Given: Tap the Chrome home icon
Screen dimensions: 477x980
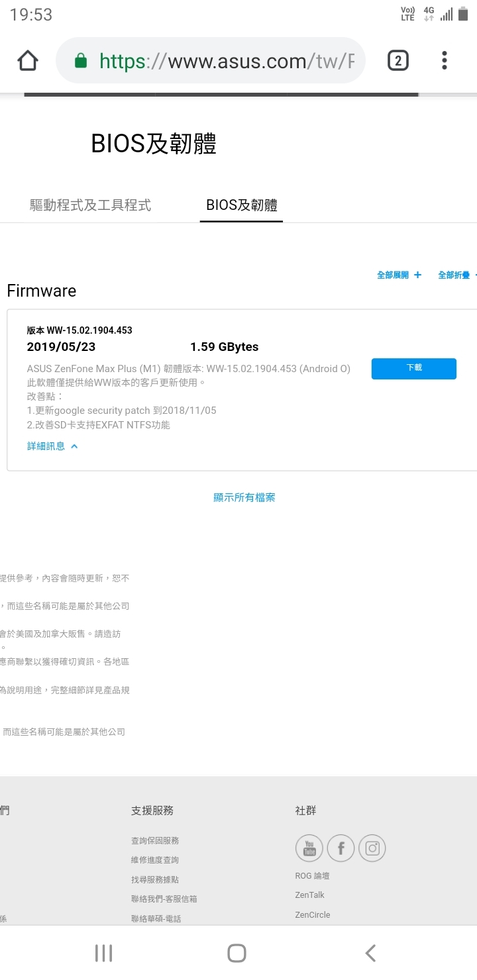Looking at the screenshot, I should tap(27, 61).
